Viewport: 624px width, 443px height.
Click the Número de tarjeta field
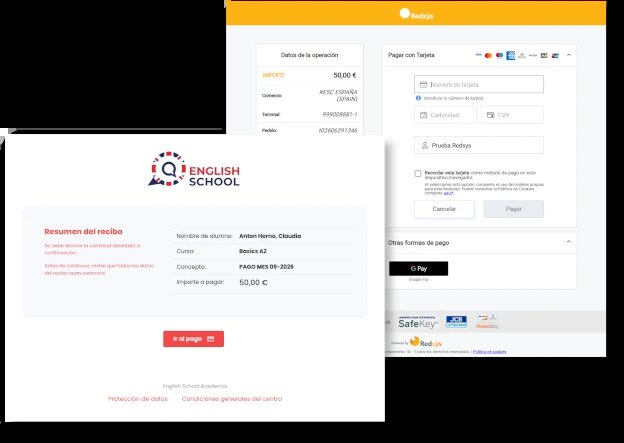pos(479,84)
